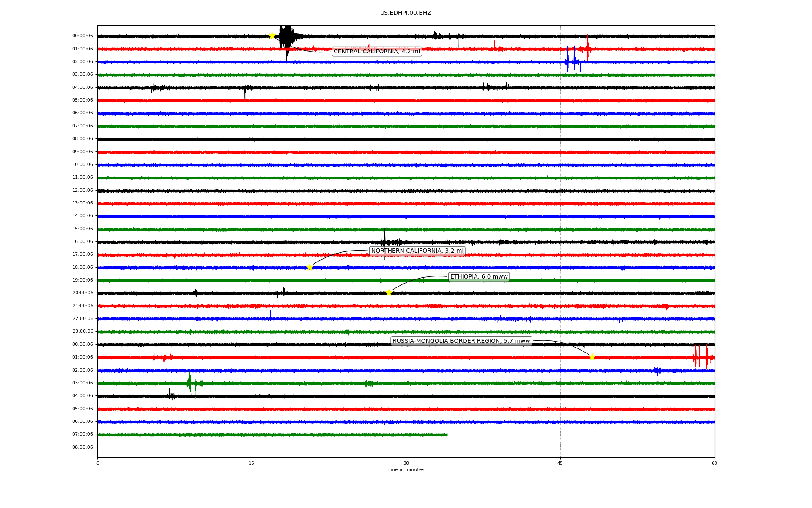Click the CENTRAL CALIFORNIA, 4.2 ml label
The image size is (812, 508).
coord(376,52)
